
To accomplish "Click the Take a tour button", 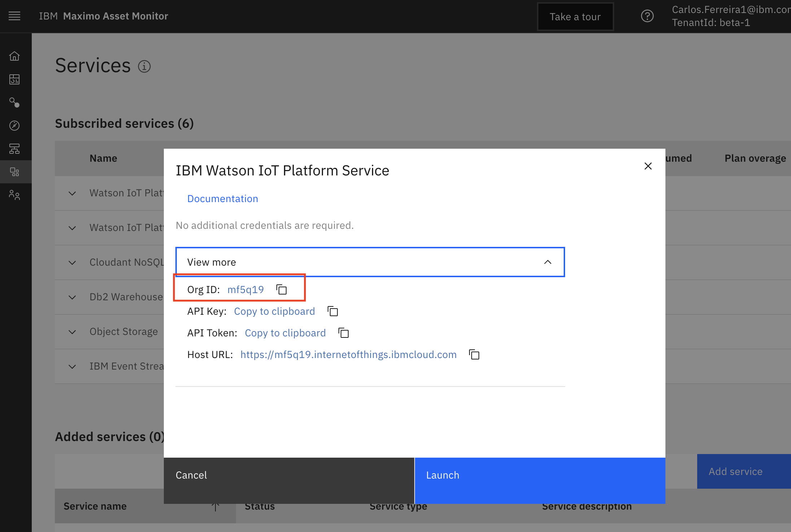I will pyautogui.click(x=575, y=17).
